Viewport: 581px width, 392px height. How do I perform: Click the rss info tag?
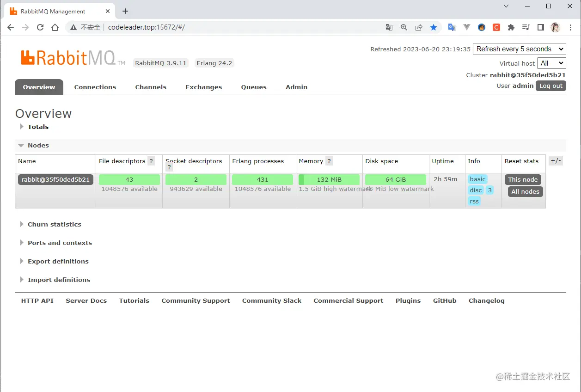pyautogui.click(x=474, y=201)
